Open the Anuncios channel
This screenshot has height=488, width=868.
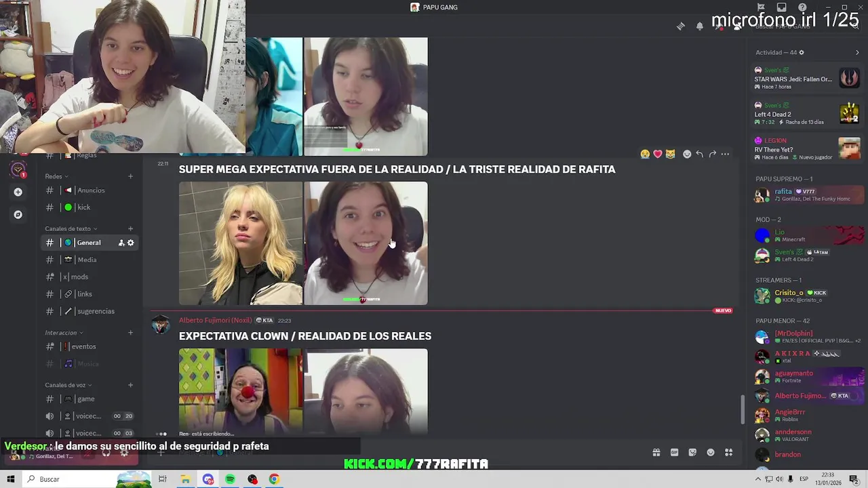point(91,190)
